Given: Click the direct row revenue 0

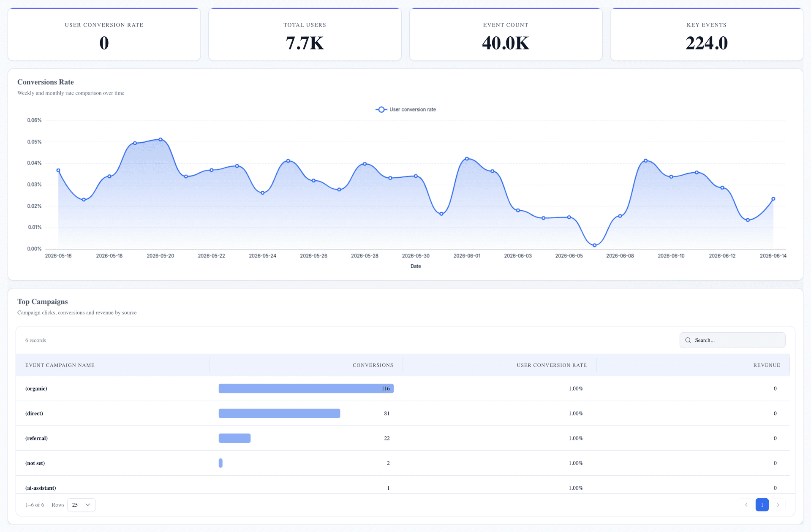Looking at the screenshot, I should coord(775,413).
